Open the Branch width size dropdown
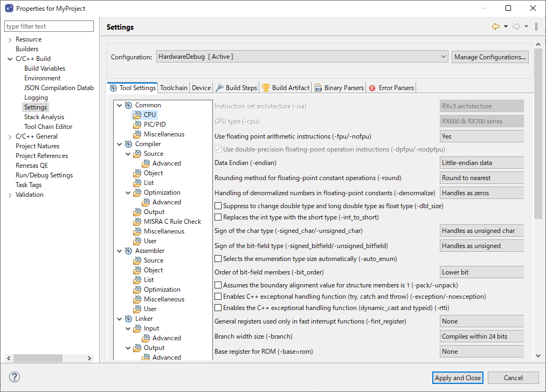Image resolution: width=546 pixels, height=392 pixels. tap(481, 336)
